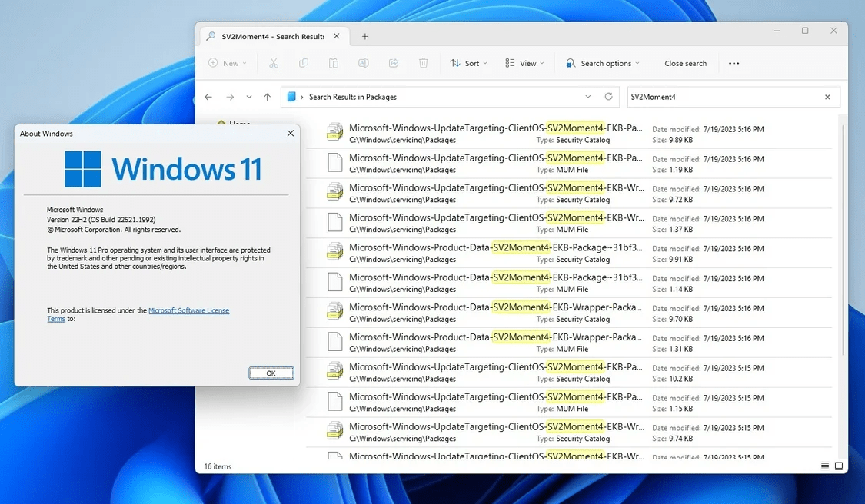Click OK in the About Windows dialog
Image resolution: width=865 pixels, height=504 pixels.
click(x=271, y=373)
